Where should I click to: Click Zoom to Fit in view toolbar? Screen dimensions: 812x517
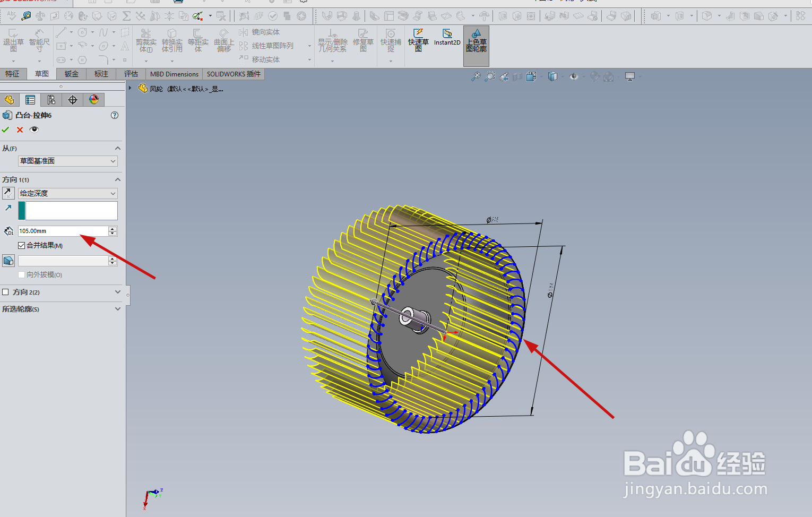click(x=476, y=77)
